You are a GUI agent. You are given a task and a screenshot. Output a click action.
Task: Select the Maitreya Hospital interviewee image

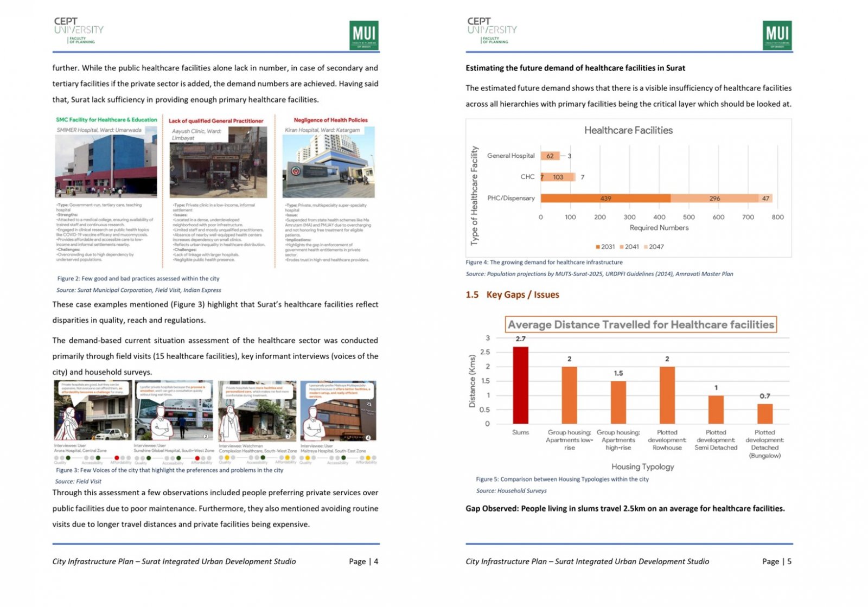click(339, 411)
